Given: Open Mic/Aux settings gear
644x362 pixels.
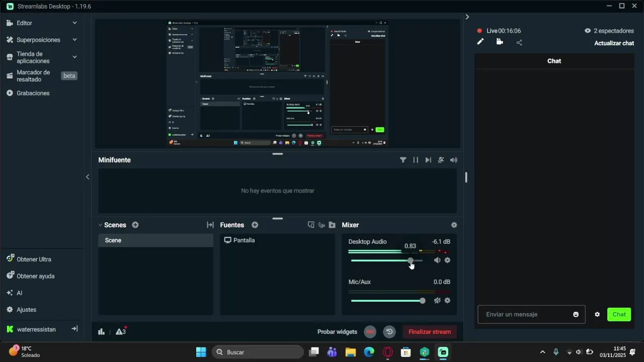Looking at the screenshot, I should pyautogui.click(x=447, y=300).
